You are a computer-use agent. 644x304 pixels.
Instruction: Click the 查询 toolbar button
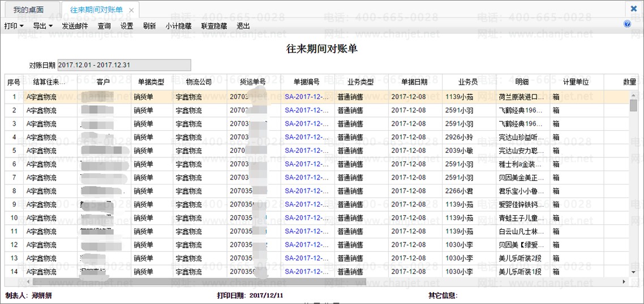104,25
